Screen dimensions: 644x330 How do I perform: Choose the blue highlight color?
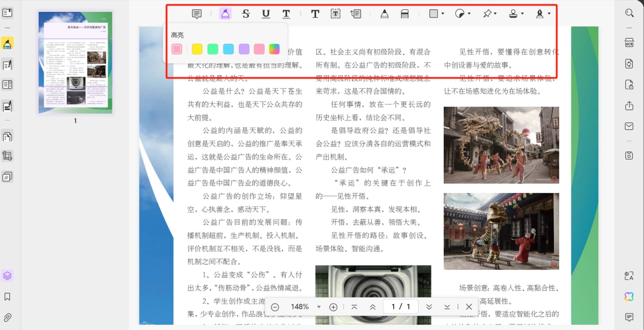[228, 49]
